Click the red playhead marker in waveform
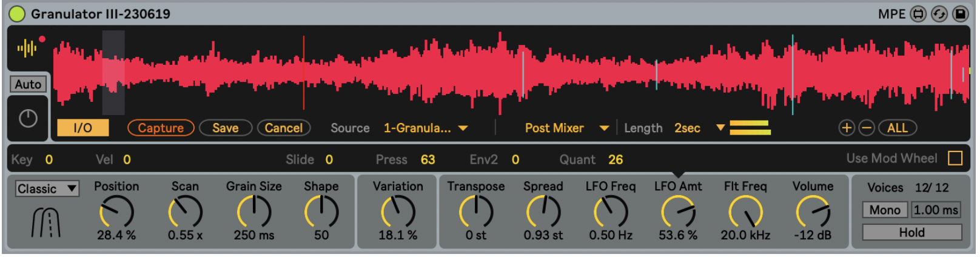The width and height of the screenshot is (980, 257). click(x=304, y=73)
